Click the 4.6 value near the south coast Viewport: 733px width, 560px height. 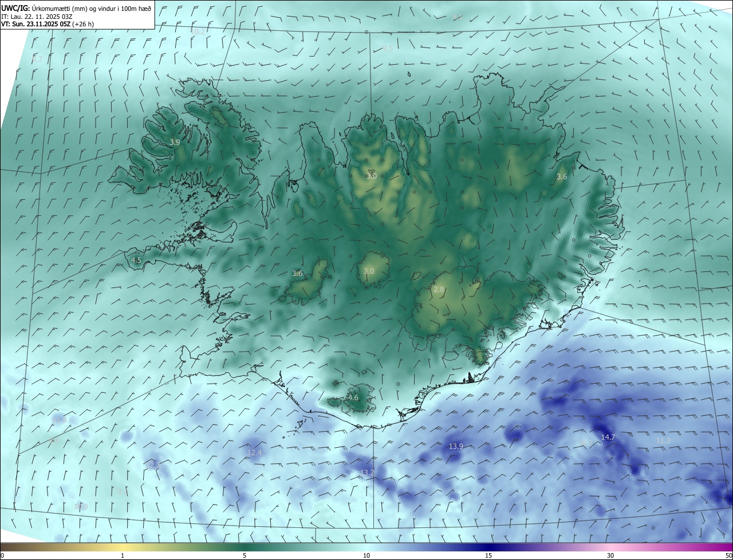[x=353, y=397]
